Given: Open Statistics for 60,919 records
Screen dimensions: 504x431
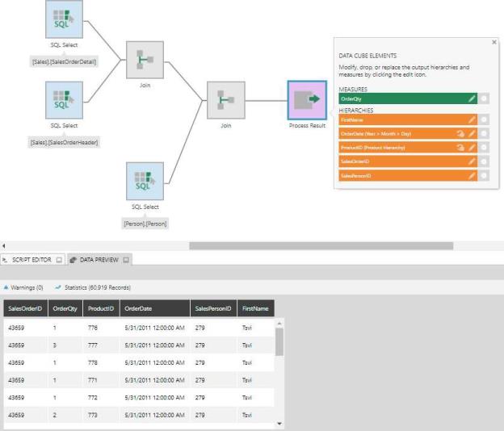Looking at the screenshot, I should pyautogui.click(x=92, y=287).
